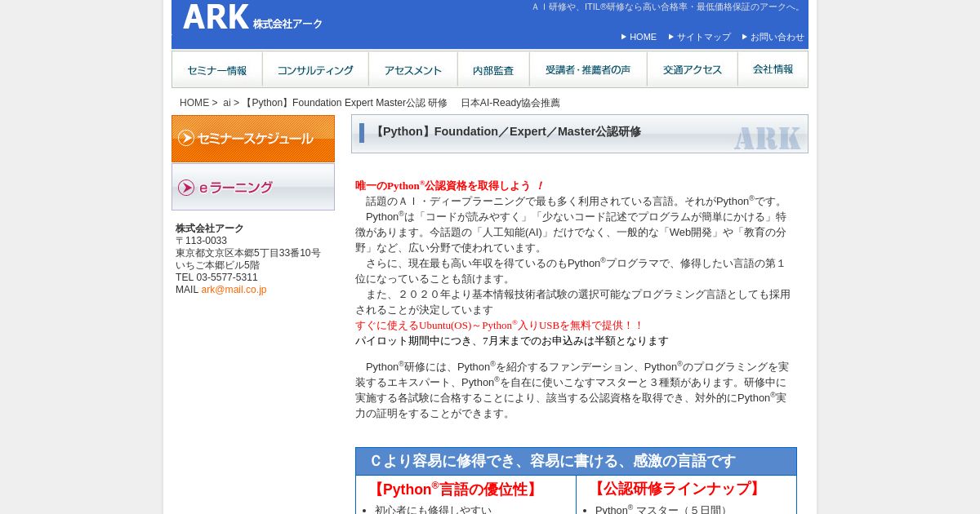
Task: Click the arrow icon on eラーニング banner
Action: point(186,188)
